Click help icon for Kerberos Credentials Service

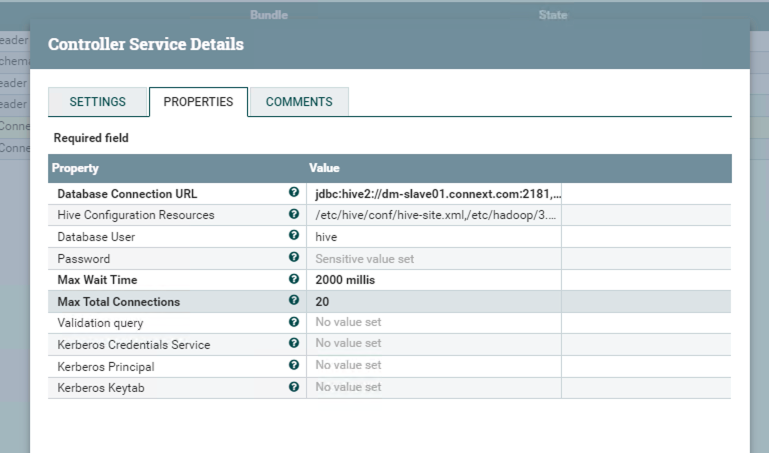pyautogui.click(x=294, y=343)
